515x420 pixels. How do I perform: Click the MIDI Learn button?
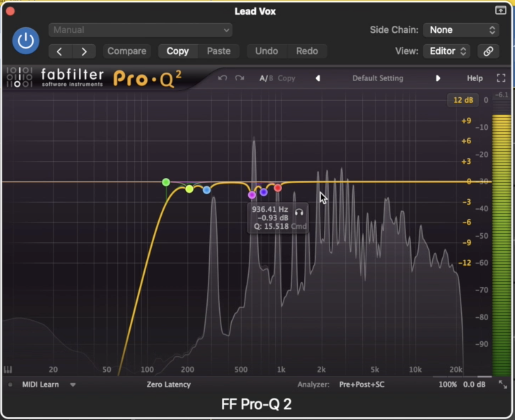(x=40, y=384)
